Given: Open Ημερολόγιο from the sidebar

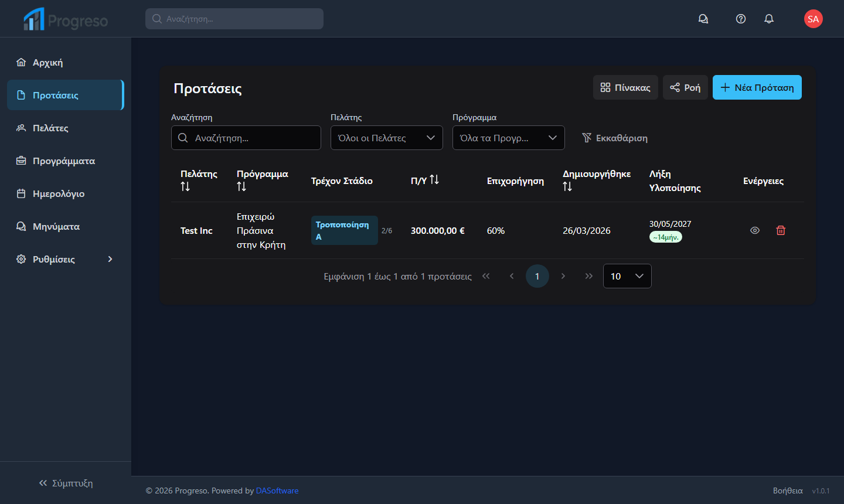Looking at the screenshot, I should point(59,193).
